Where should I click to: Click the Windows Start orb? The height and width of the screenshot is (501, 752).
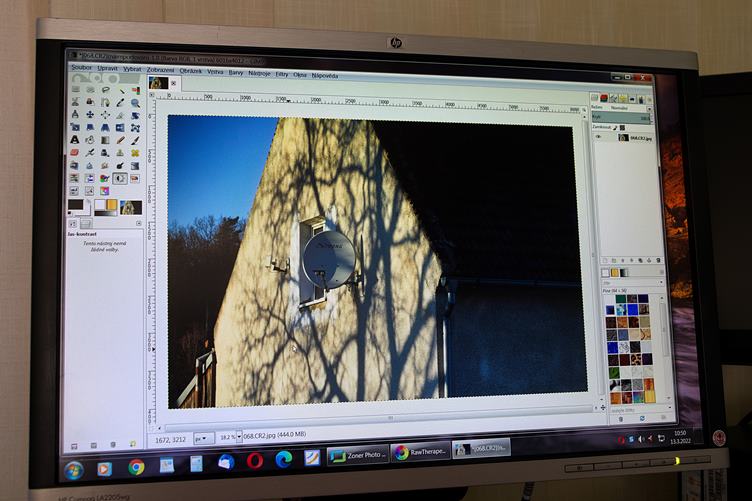click(x=74, y=471)
